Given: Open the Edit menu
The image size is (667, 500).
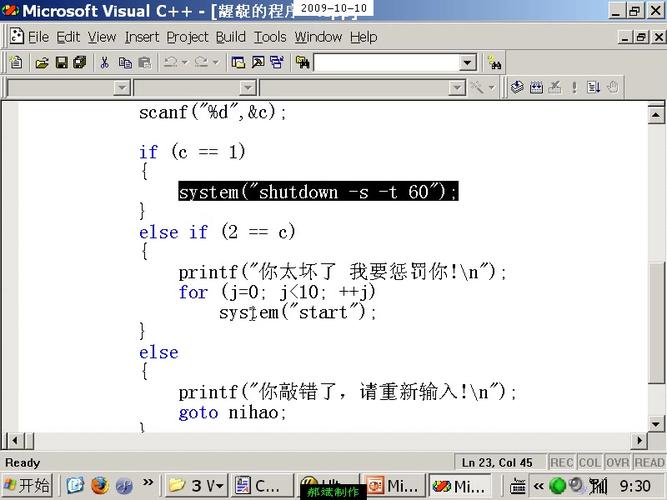Looking at the screenshot, I should click(68, 37).
